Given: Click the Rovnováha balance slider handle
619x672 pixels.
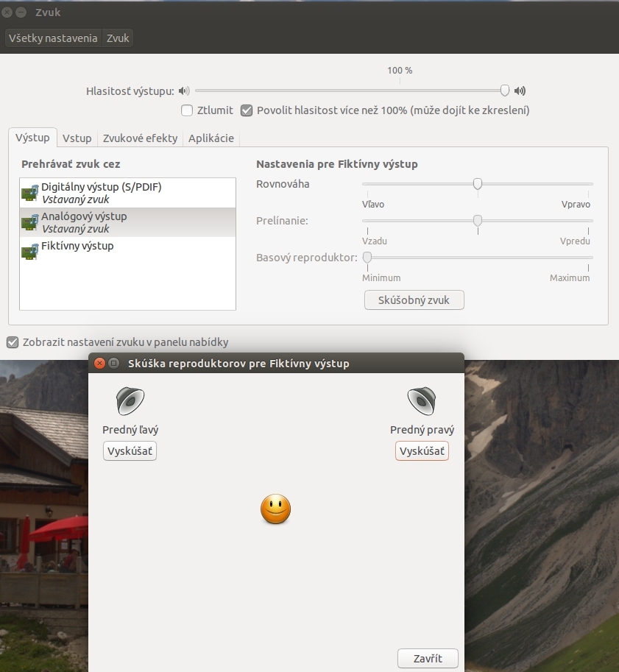Looking at the screenshot, I should pyautogui.click(x=478, y=184).
